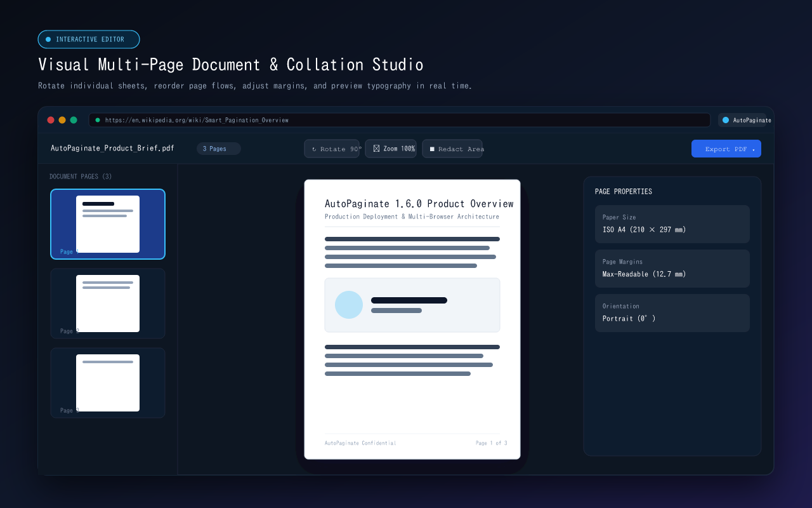This screenshot has height=508, width=812.
Task: Click the Page 1 of 3 footer
Action: click(x=491, y=443)
